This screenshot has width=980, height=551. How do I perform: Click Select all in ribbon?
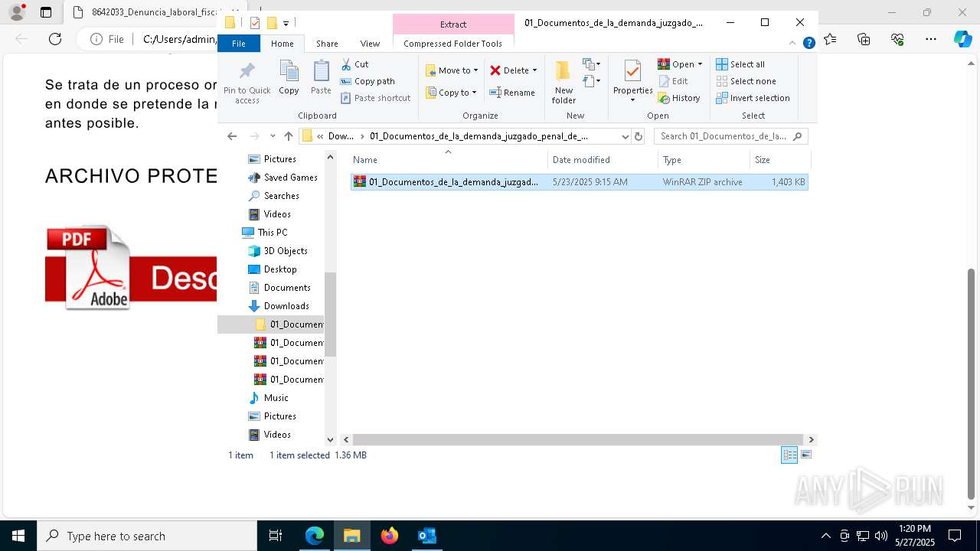740,64
